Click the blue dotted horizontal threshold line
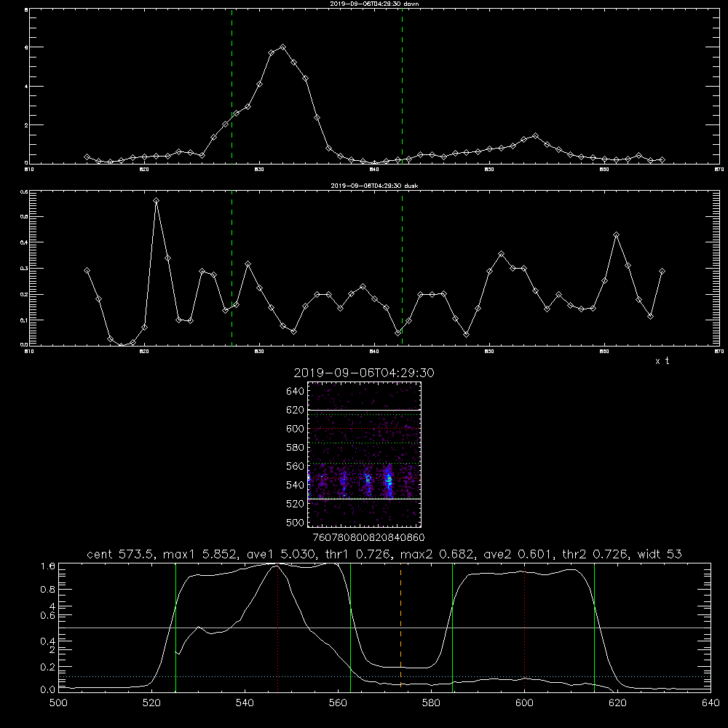 coord(384,676)
